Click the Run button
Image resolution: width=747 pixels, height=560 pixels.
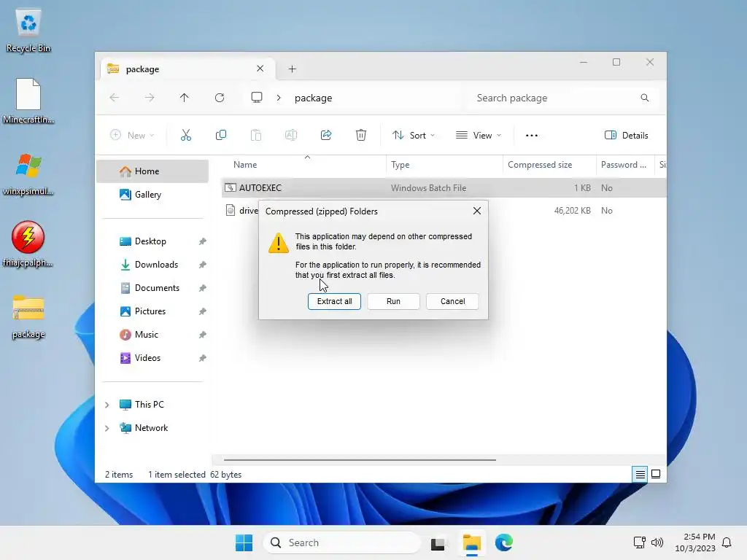[x=393, y=301]
